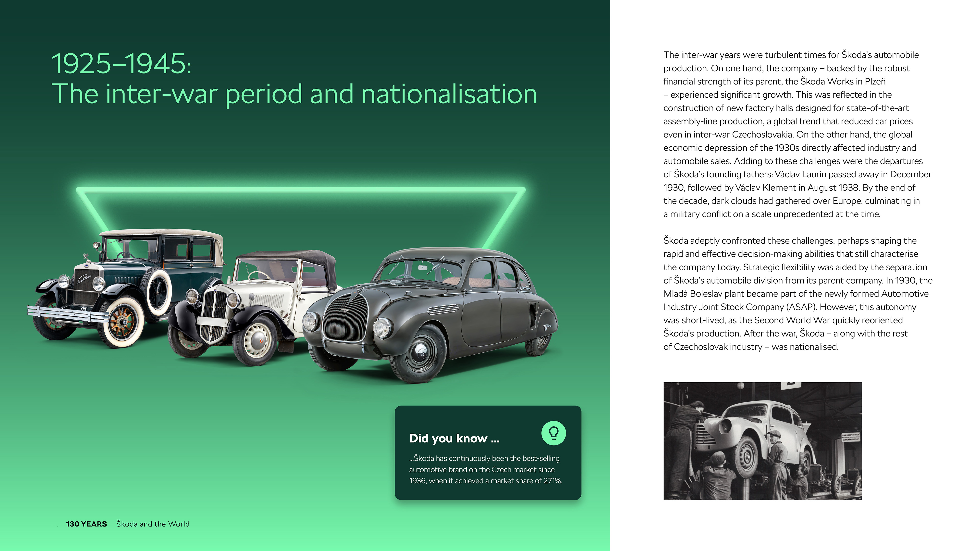The width and height of the screenshot is (980, 551).
Task: Click the fact text mentioning market share of 27.1%
Action: tap(485, 470)
